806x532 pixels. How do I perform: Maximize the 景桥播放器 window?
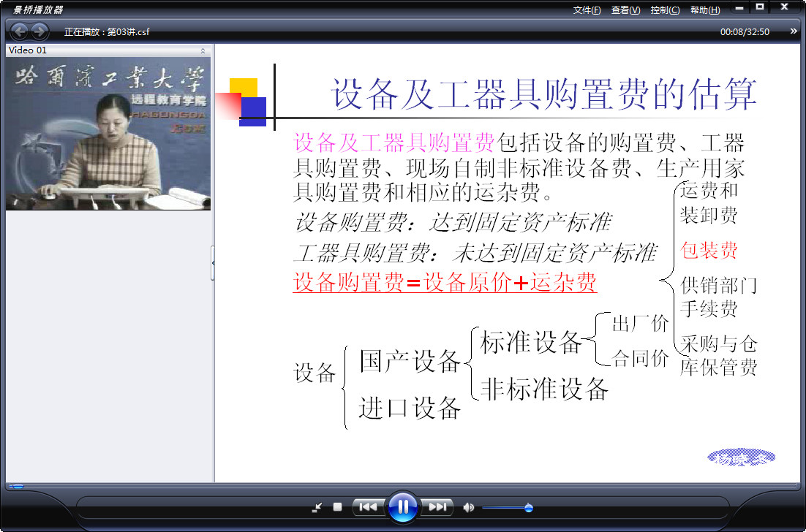tap(760, 7)
